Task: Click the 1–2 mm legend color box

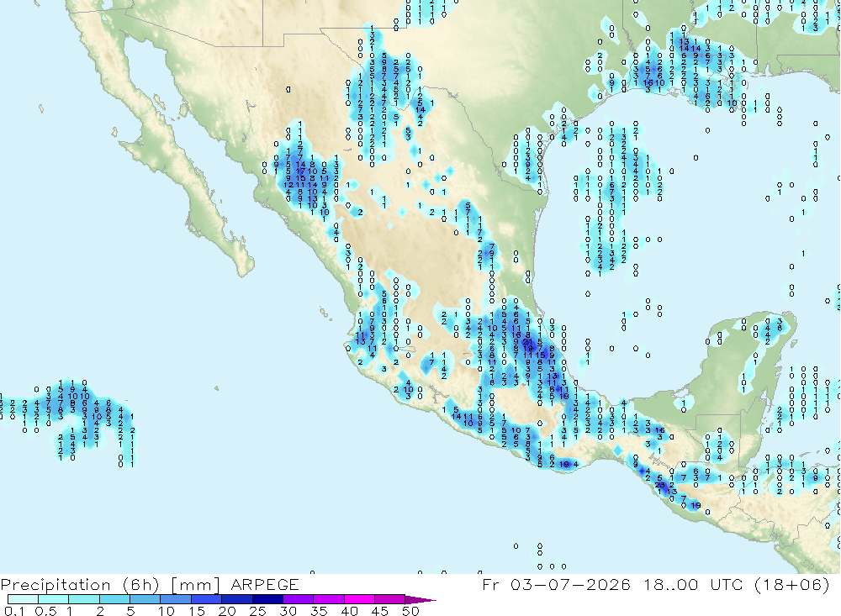Action: tap(83, 599)
